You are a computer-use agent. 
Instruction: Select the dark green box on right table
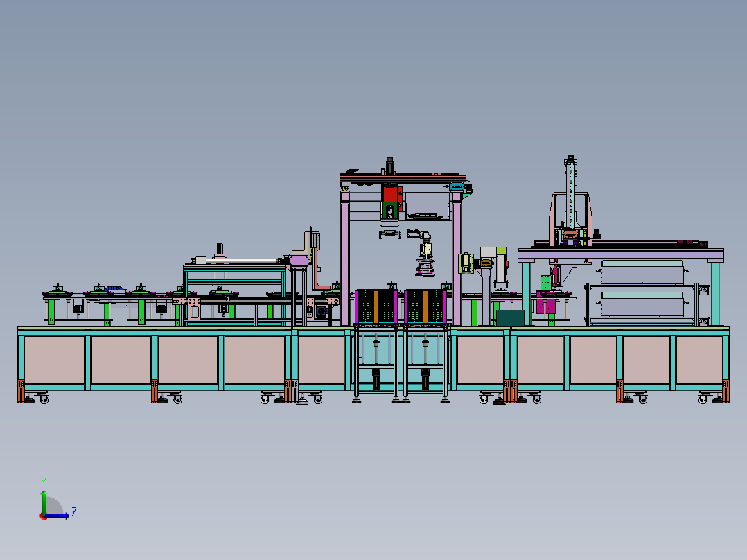tap(510, 318)
